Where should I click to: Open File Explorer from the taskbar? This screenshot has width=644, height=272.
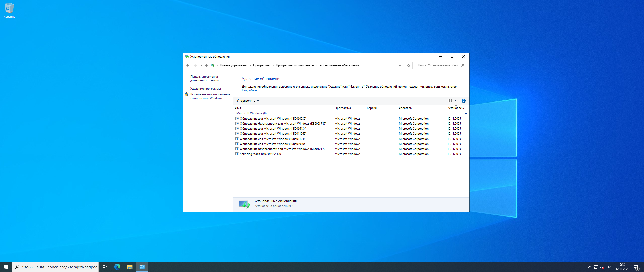130,267
